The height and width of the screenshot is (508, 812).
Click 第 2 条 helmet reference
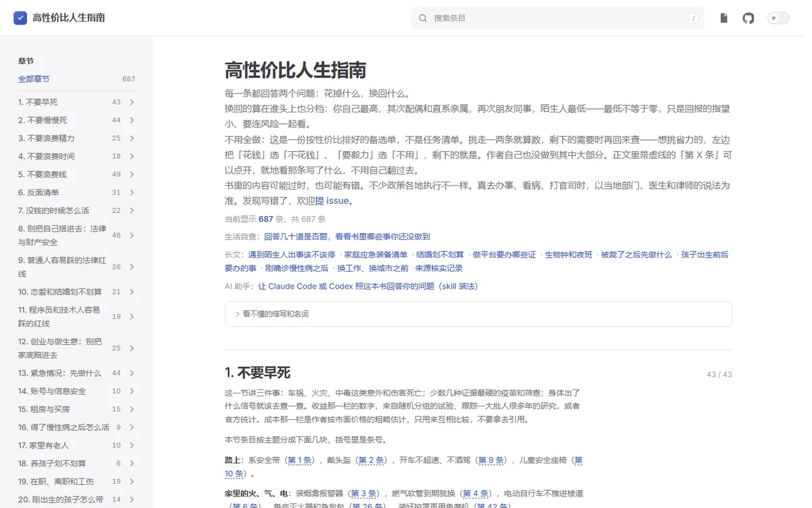click(371, 461)
